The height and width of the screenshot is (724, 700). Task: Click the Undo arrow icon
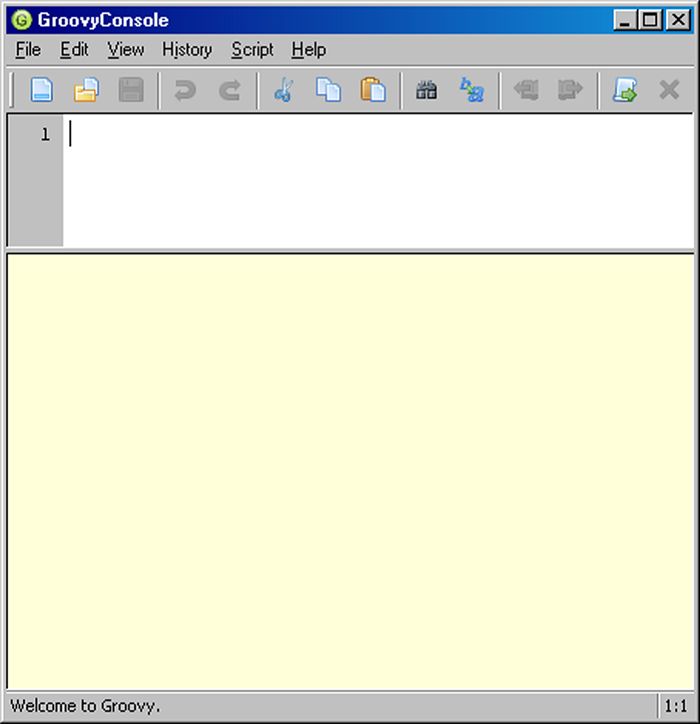click(185, 90)
